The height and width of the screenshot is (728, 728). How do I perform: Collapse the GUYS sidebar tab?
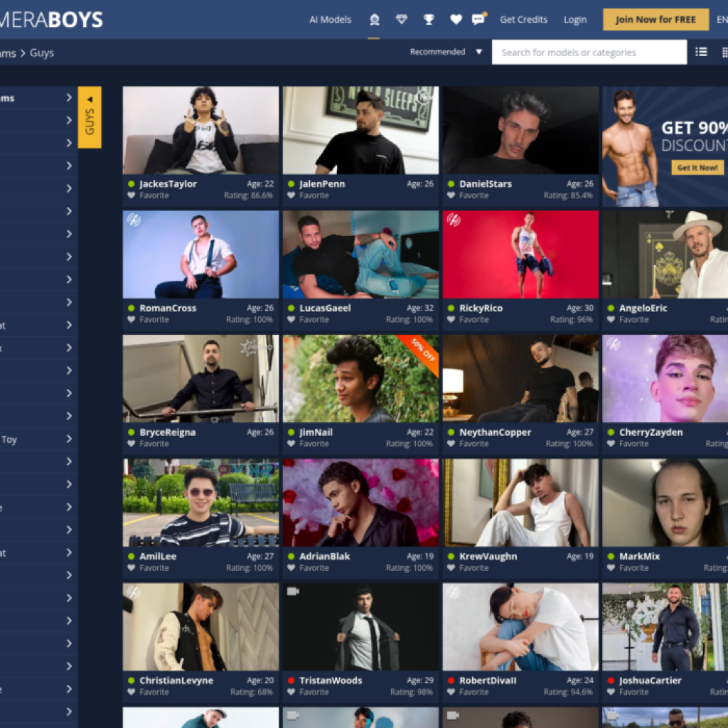pyautogui.click(x=90, y=117)
